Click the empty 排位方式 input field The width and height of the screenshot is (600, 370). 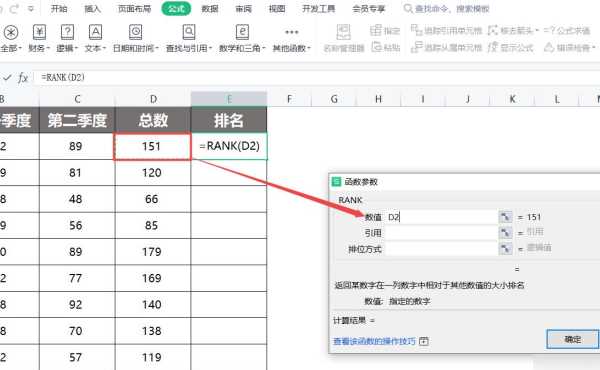coord(441,249)
